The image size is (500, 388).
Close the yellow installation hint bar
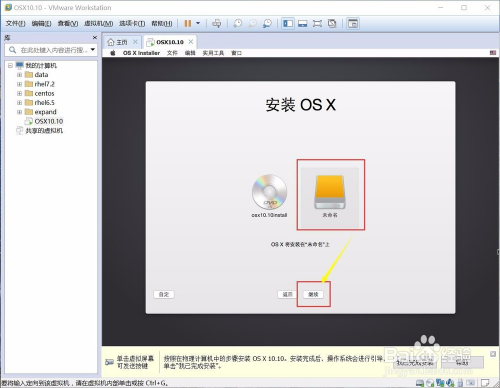[493, 354]
